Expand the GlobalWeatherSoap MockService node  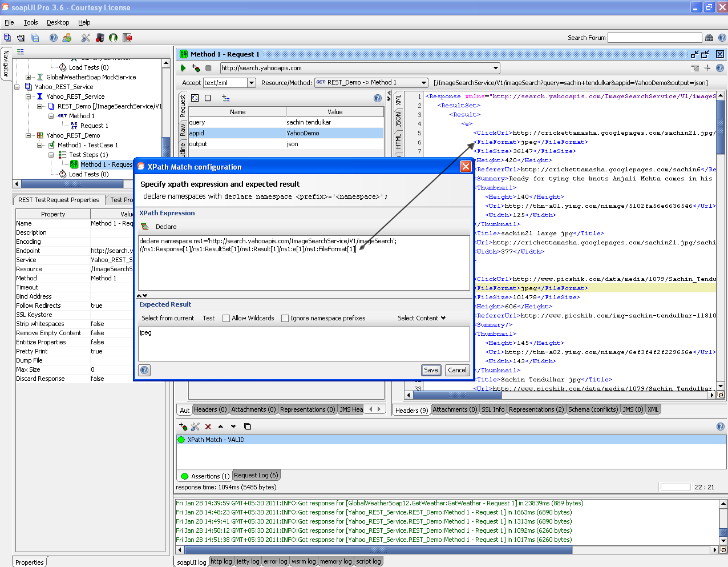pos(28,77)
